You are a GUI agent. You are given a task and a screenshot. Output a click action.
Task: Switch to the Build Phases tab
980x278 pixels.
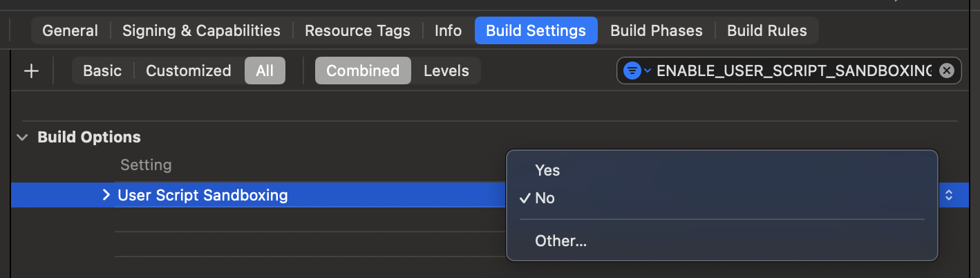(656, 30)
